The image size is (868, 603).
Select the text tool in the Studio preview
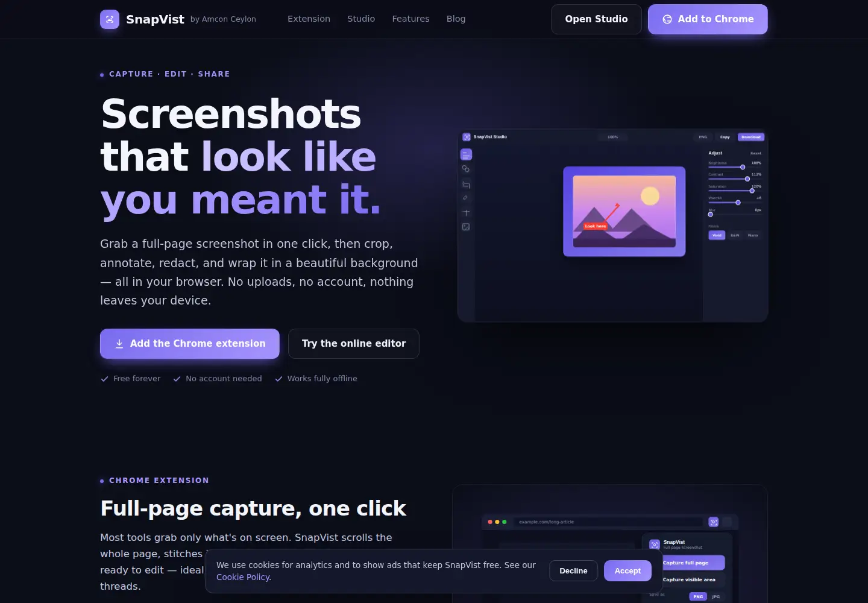click(x=466, y=212)
